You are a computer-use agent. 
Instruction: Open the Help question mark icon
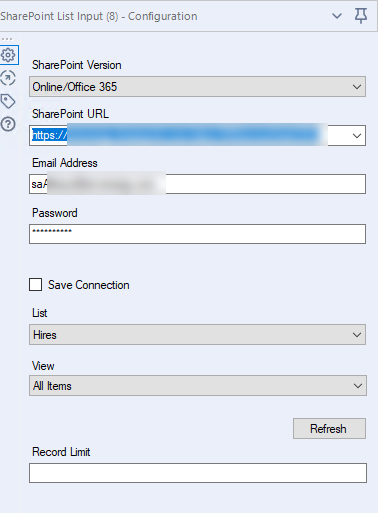(x=8, y=124)
